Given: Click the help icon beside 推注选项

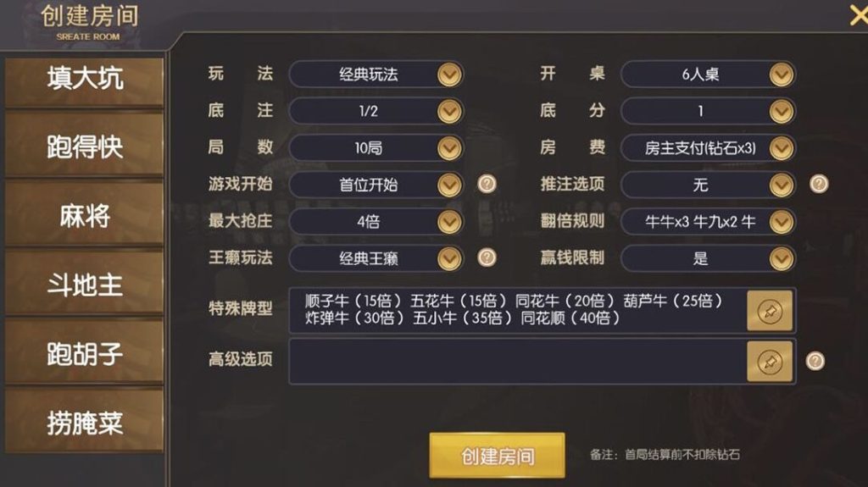Looking at the screenshot, I should click(x=818, y=184).
